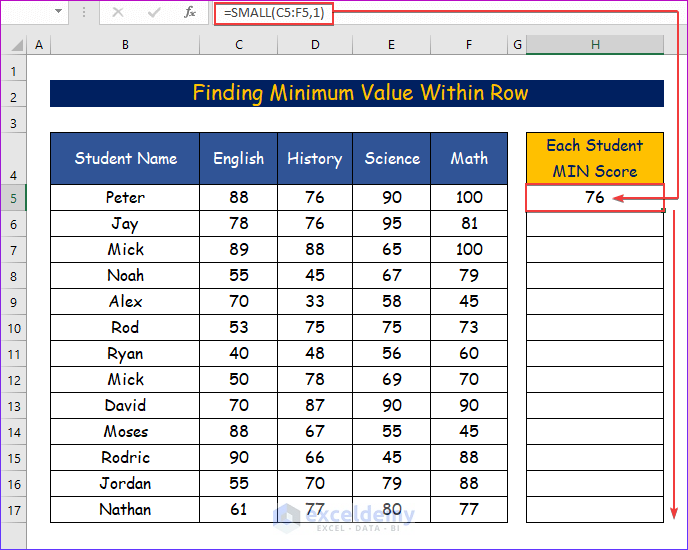Click the 'English' header cell
This screenshot has height=550, width=688.
[239, 158]
